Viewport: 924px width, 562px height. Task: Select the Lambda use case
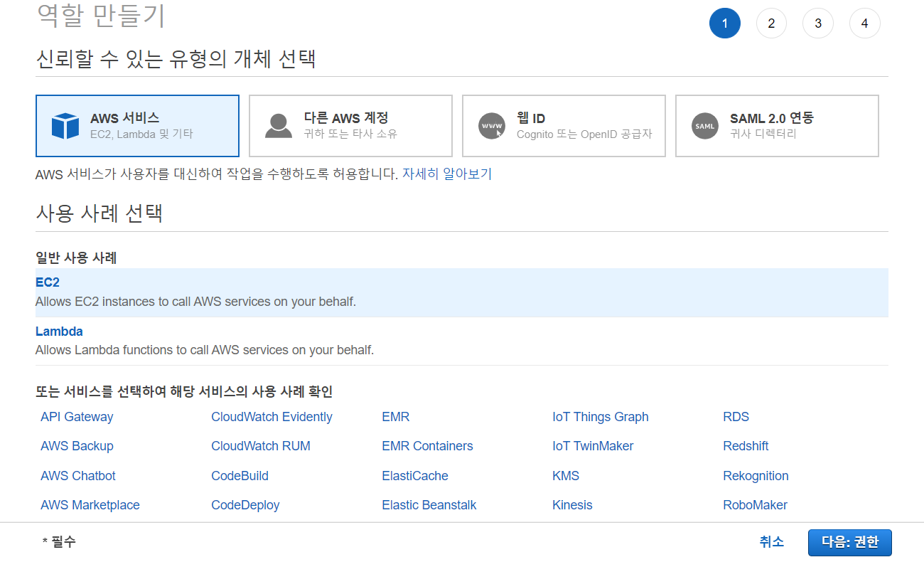[462, 341]
